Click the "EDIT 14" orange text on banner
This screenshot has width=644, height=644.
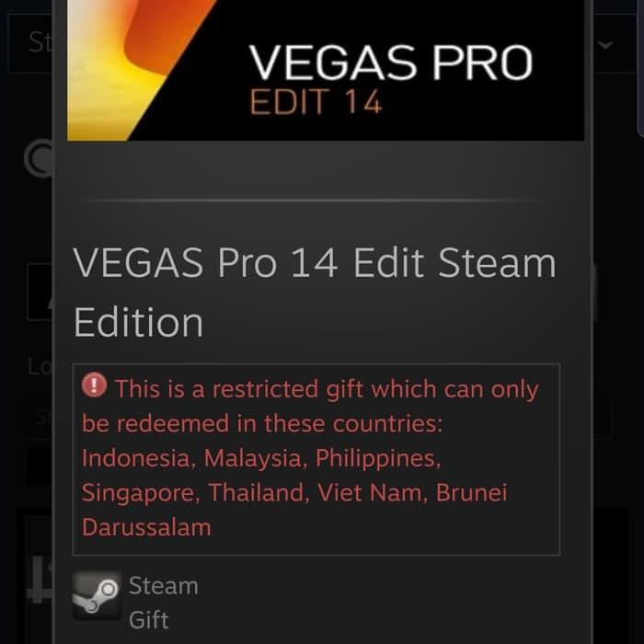coord(316,101)
